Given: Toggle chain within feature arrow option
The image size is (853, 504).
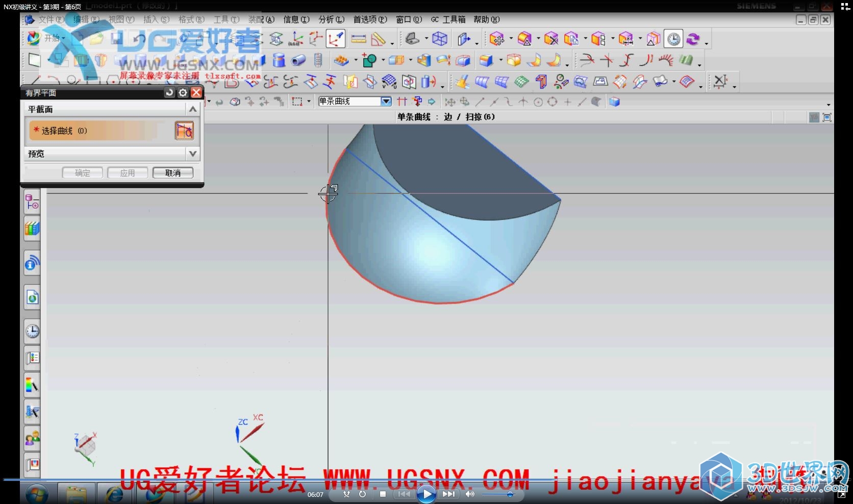Looking at the screenshot, I should click(432, 102).
